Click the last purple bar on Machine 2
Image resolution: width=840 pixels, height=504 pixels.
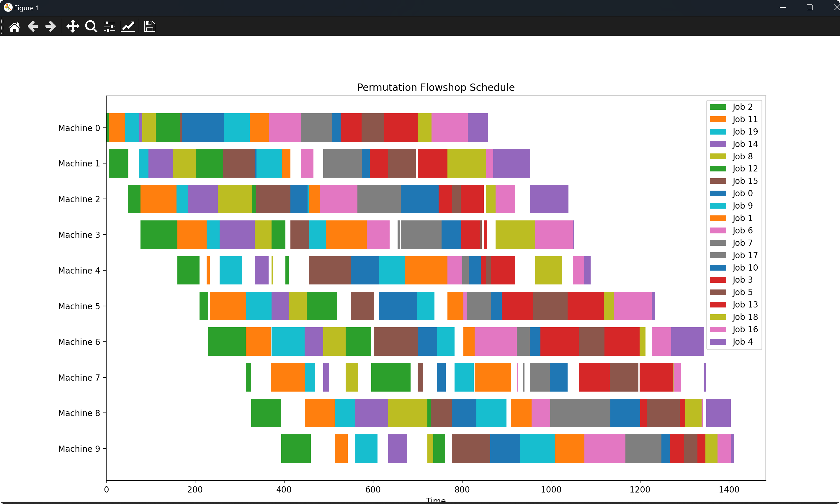(x=549, y=199)
